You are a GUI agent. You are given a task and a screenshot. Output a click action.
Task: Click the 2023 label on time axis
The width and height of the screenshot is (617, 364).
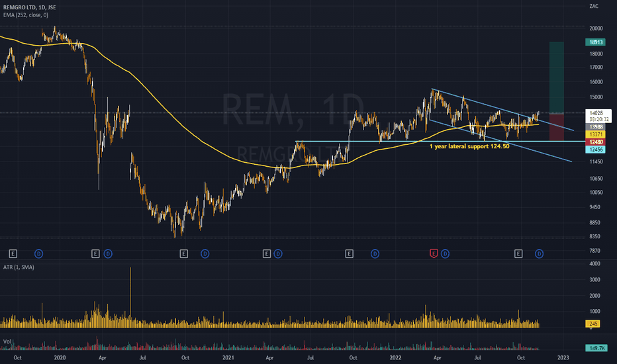pos(563,357)
